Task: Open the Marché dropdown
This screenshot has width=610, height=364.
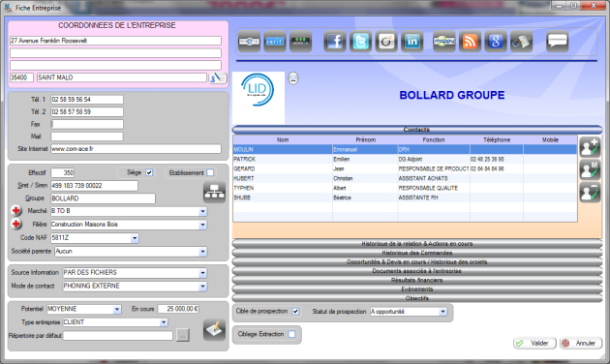Action: click(202, 211)
